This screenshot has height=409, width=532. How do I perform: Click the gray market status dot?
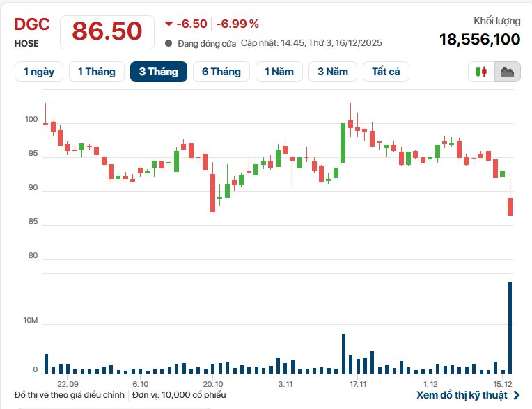[x=169, y=43]
